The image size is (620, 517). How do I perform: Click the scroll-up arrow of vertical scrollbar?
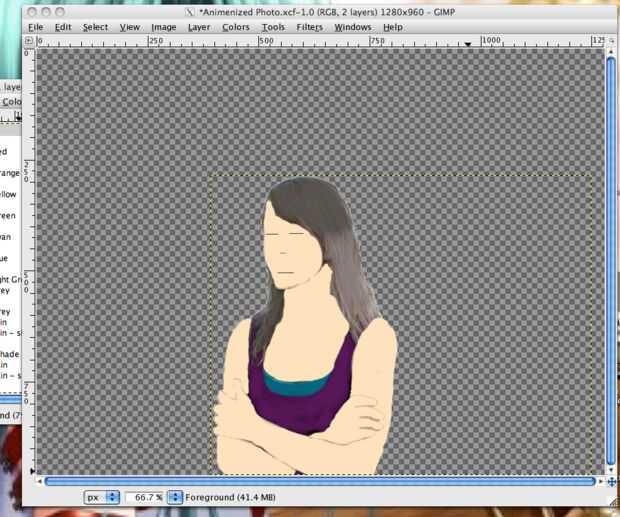pos(611,51)
